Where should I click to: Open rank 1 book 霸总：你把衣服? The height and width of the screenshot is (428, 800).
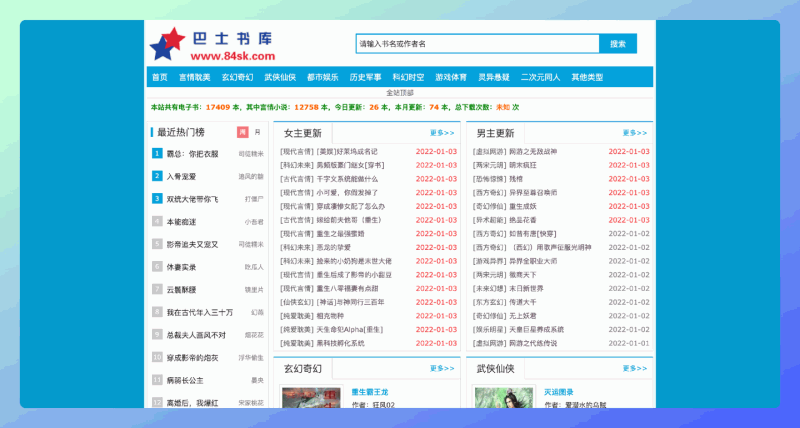(x=192, y=154)
